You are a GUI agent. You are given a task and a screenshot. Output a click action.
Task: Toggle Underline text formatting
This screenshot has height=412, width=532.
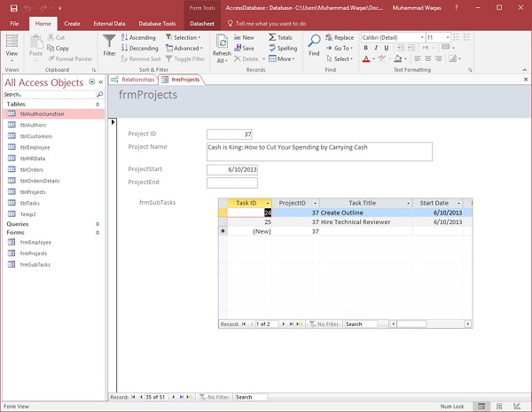click(384, 49)
